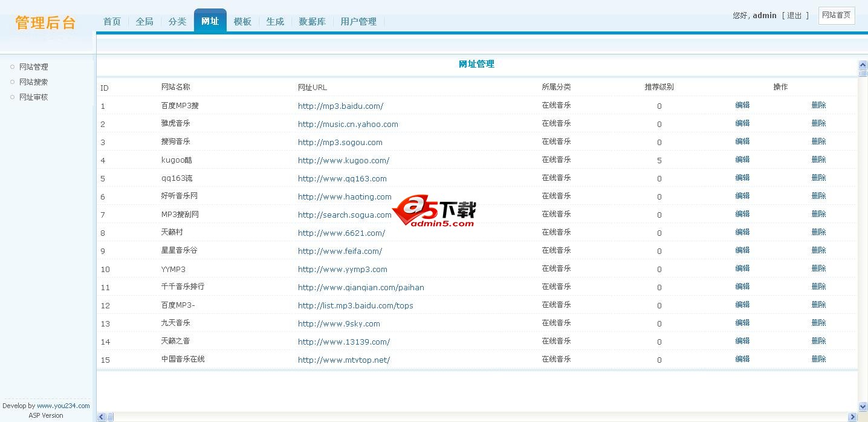The width and height of the screenshot is (868, 422).
Task: Open the http://mp3.sogou.com link
Action: pos(340,142)
